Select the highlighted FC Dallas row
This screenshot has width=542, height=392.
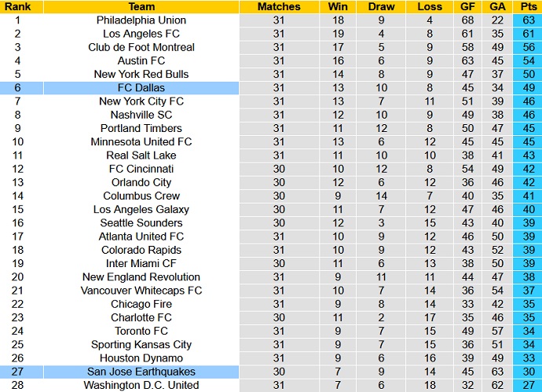point(141,88)
